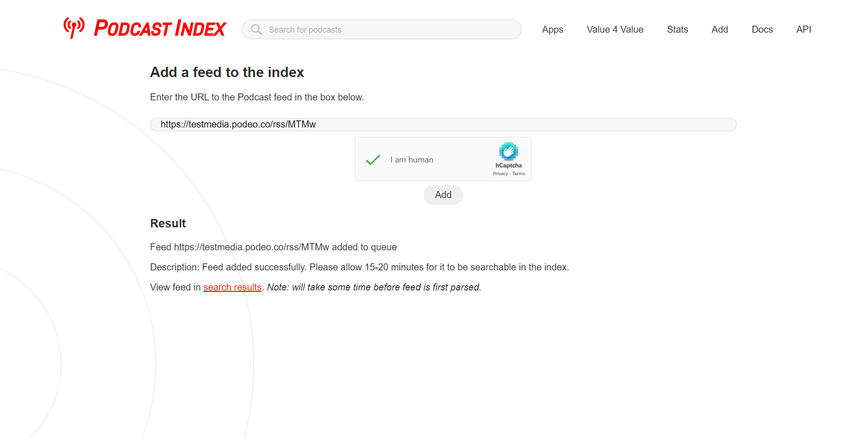Screen dimensions: 868x438
Task: Click the "Add a feed to the index" heading
Action: click(227, 72)
